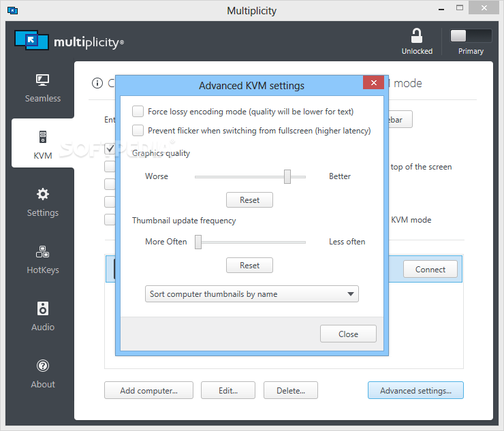Click the 'Better' label on the Graphics quality slider

340,176
